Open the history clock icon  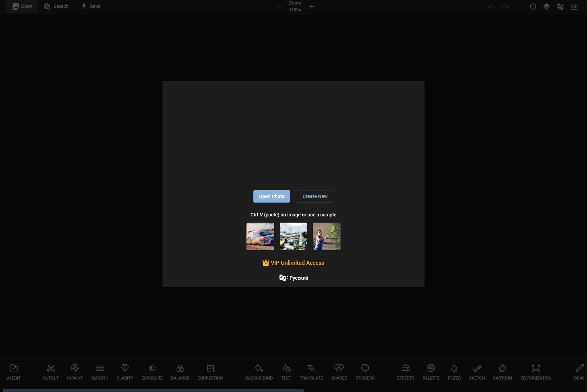point(533,7)
